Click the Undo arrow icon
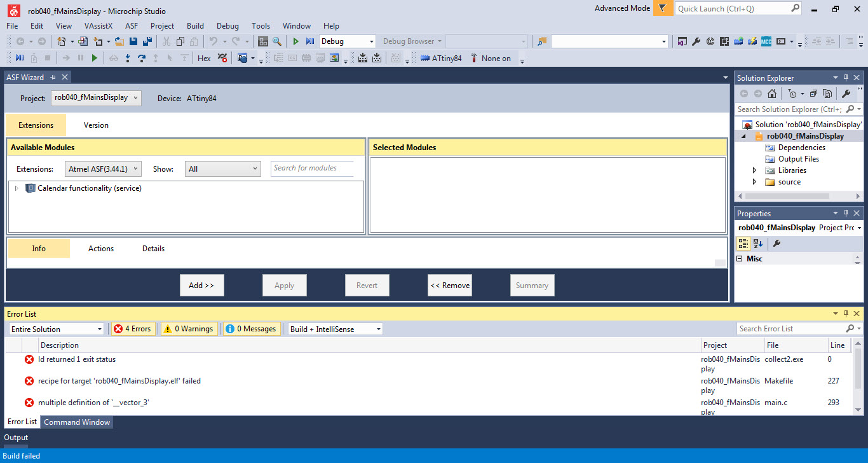Image resolution: width=868 pixels, height=463 pixels. [214, 41]
